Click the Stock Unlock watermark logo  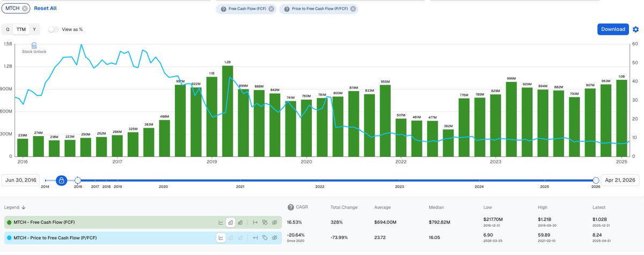(34, 48)
